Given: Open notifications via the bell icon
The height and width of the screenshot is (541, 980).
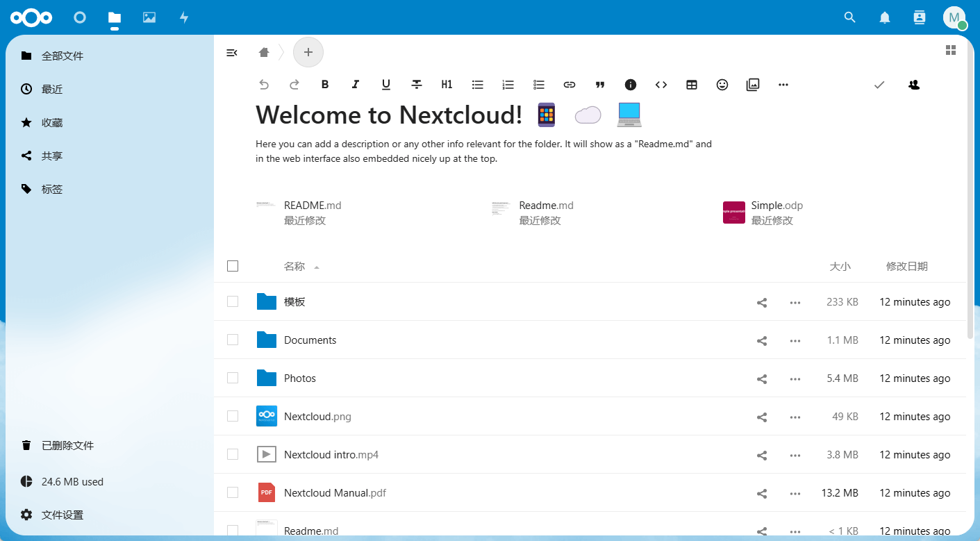Looking at the screenshot, I should (x=884, y=17).
